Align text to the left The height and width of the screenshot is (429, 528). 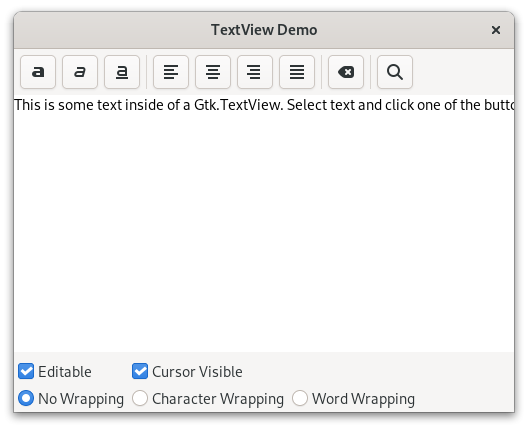[x=171, y=72]
